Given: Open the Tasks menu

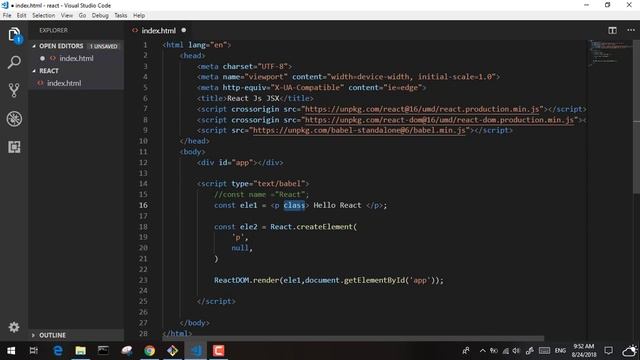Looking at the screenshot, I should click(120, 16).
